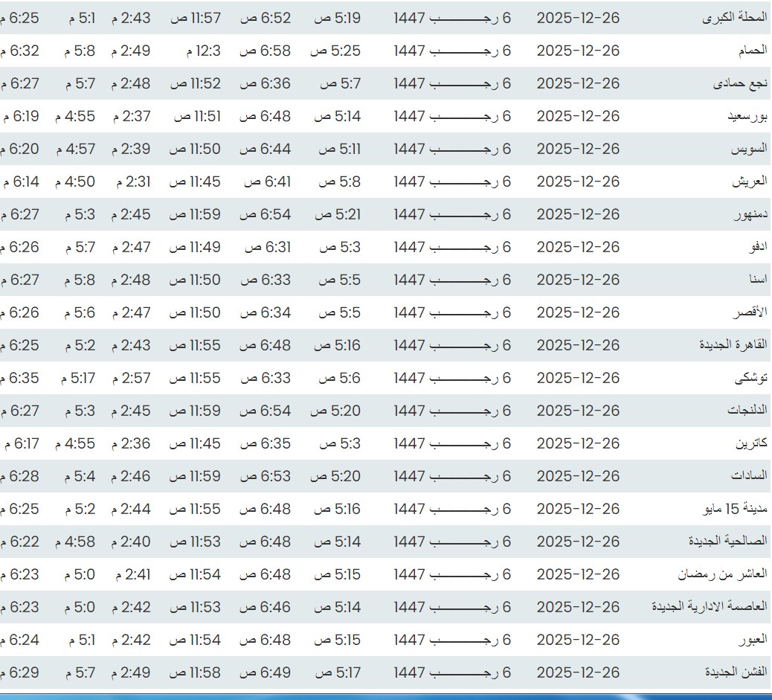Click on بورسعيد in the city column
This screenshot has width=772, height=700.
click(x=747, y=117)
